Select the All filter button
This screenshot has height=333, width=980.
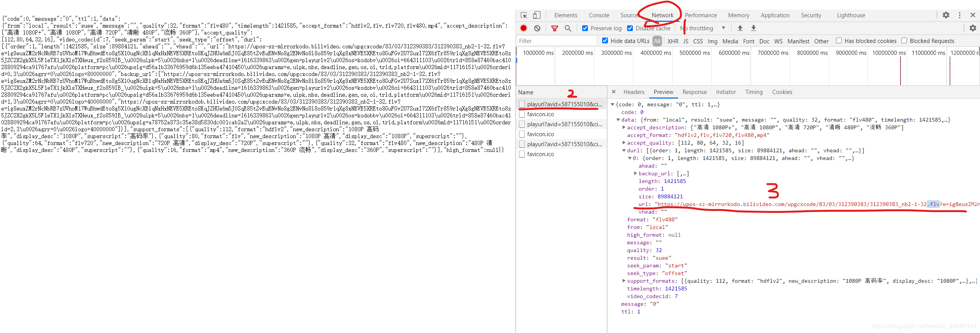657,41
